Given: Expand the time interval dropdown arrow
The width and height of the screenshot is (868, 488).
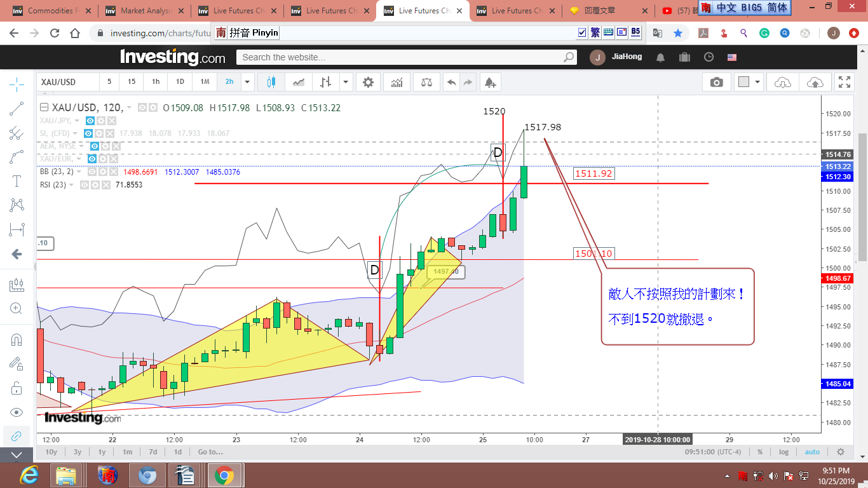Looking at the screenshot, I should point(247,82).
